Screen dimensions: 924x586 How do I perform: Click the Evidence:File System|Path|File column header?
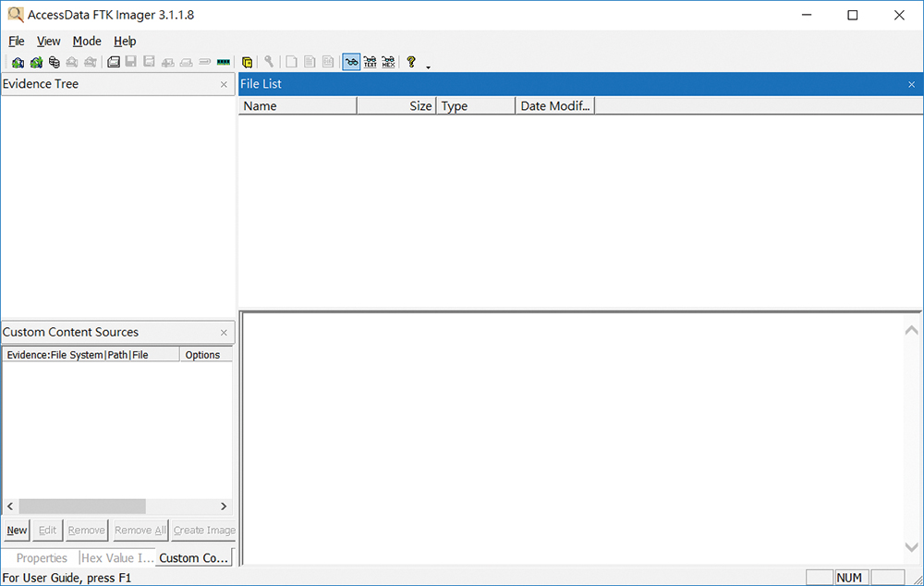coord(91,354)
